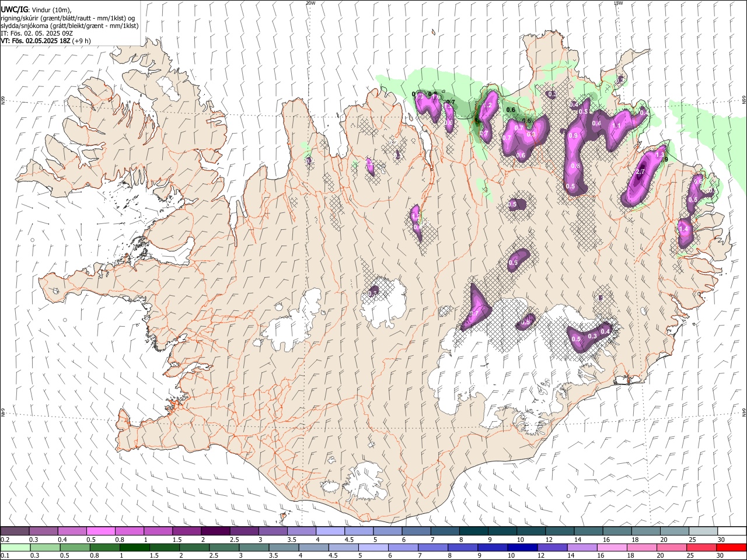The width and height of the screenshot is (747, 560).
Task: Click the palest green rain swatch between 0.1 and 0.3
Action: pos(15,547)
